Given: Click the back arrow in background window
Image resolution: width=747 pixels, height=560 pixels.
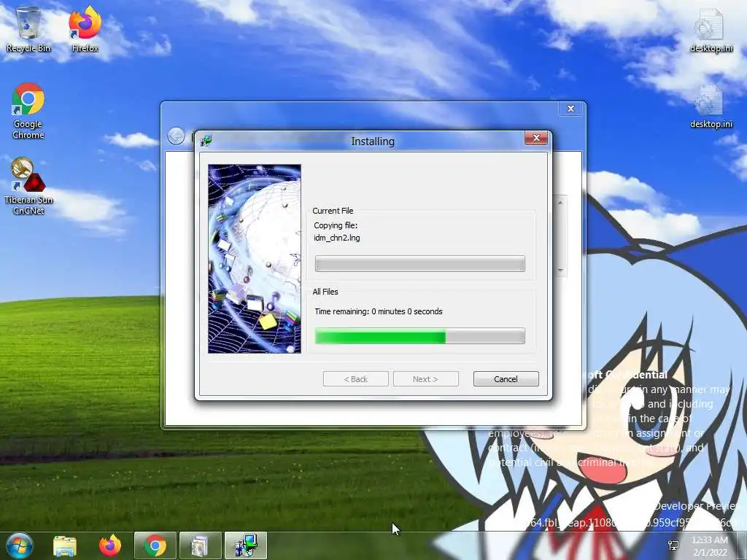Looking at the screenshot, I should (x=177, y=136).
